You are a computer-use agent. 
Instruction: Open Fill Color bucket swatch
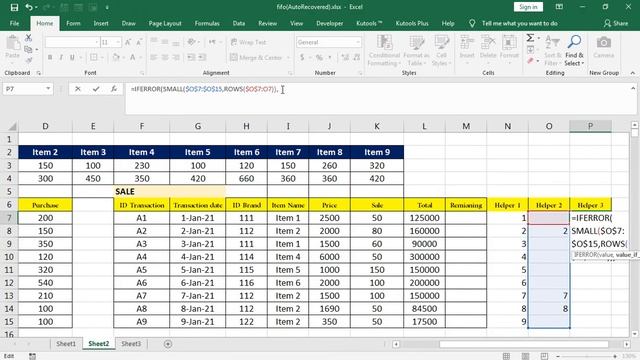click(116, 58)
